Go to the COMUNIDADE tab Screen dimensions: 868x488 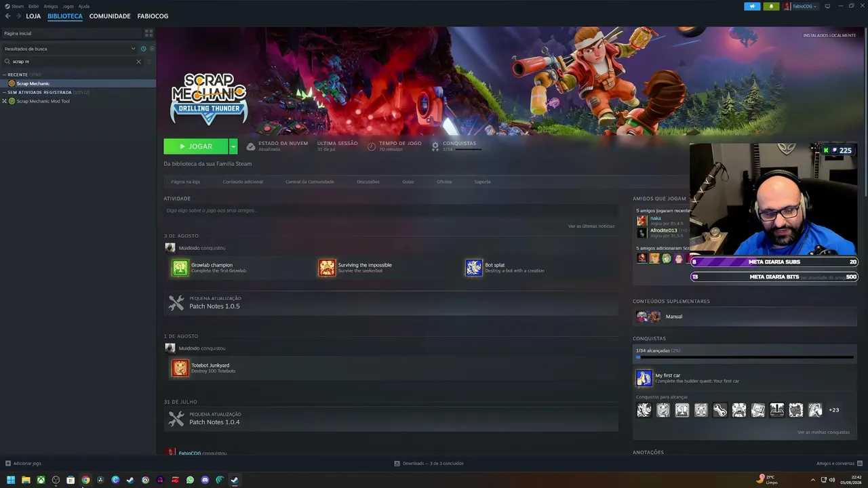pos(110,16)
